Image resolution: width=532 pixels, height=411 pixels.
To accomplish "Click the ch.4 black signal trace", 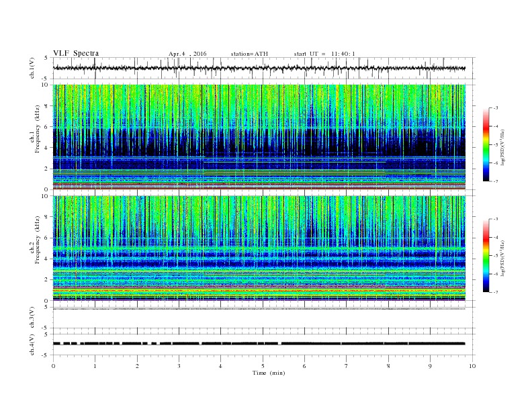I will coord(259,344).
